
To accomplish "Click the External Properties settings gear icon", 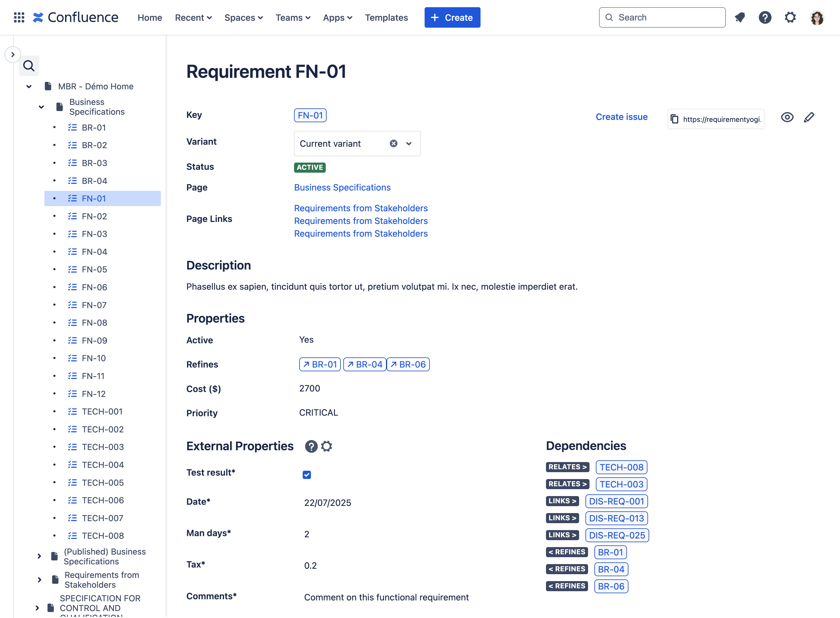I will coord(326,446).
